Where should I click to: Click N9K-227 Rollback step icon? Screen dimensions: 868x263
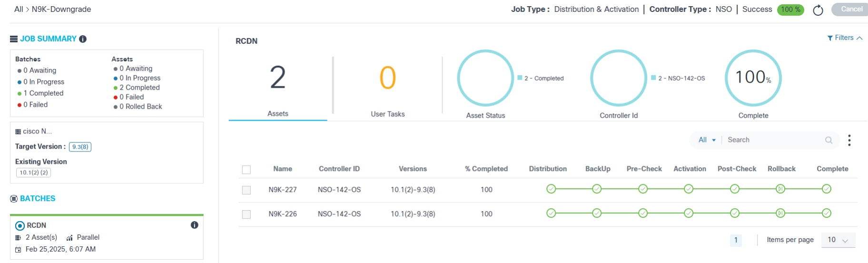(780, 189)
